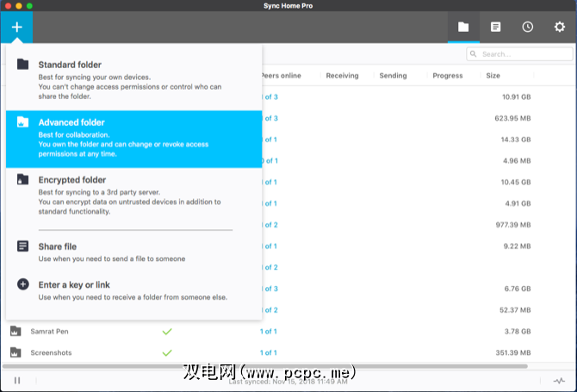Click the Encrypted folder lock icon

(22, 179)
